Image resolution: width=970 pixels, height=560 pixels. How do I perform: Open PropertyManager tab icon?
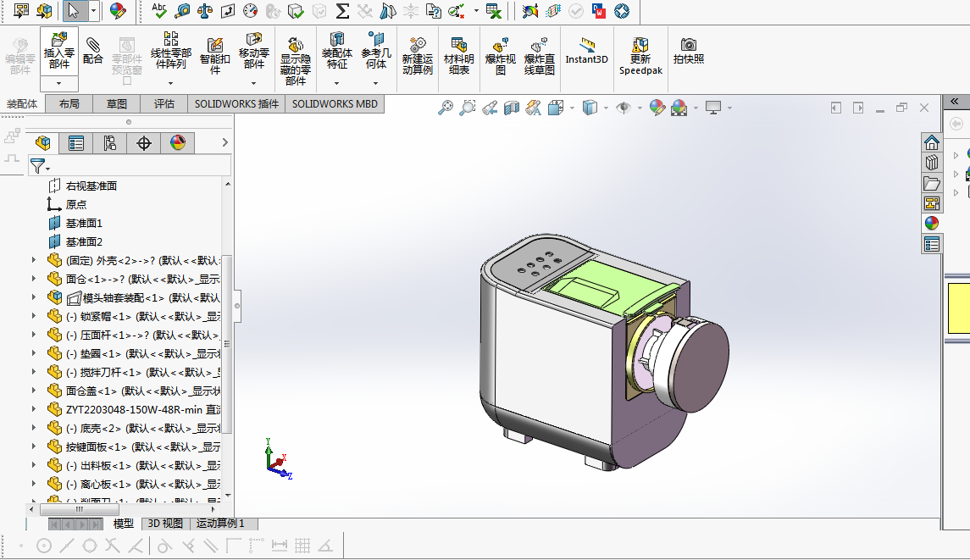[x=76, y=143]
